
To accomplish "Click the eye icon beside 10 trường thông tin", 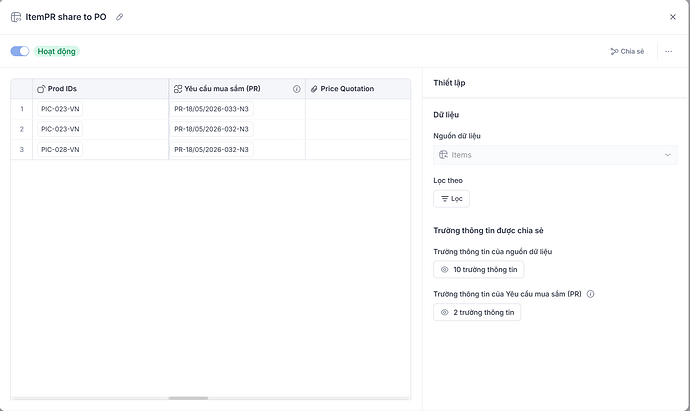I will (444, 270).
